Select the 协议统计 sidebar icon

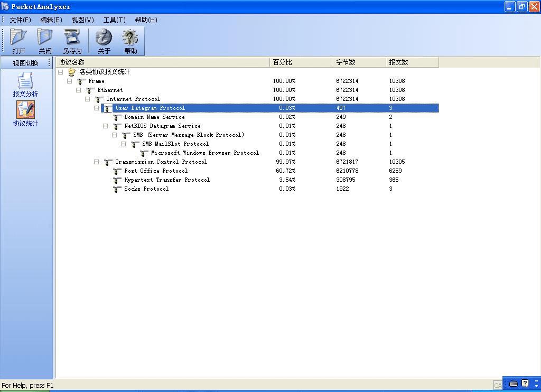pyautogui.click(x=25, y=109)
